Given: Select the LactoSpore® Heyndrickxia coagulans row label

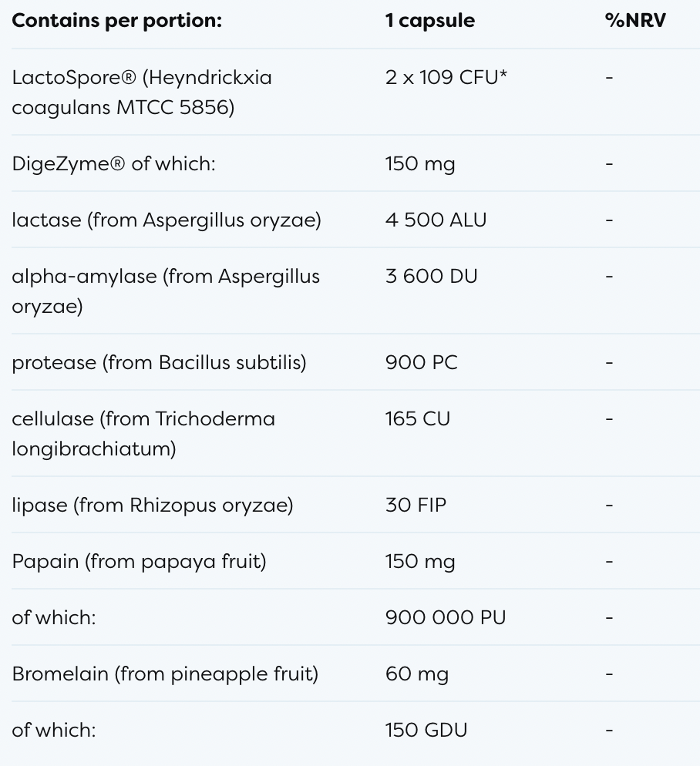Looking at the screenshot, I should (x=142, y=92).
